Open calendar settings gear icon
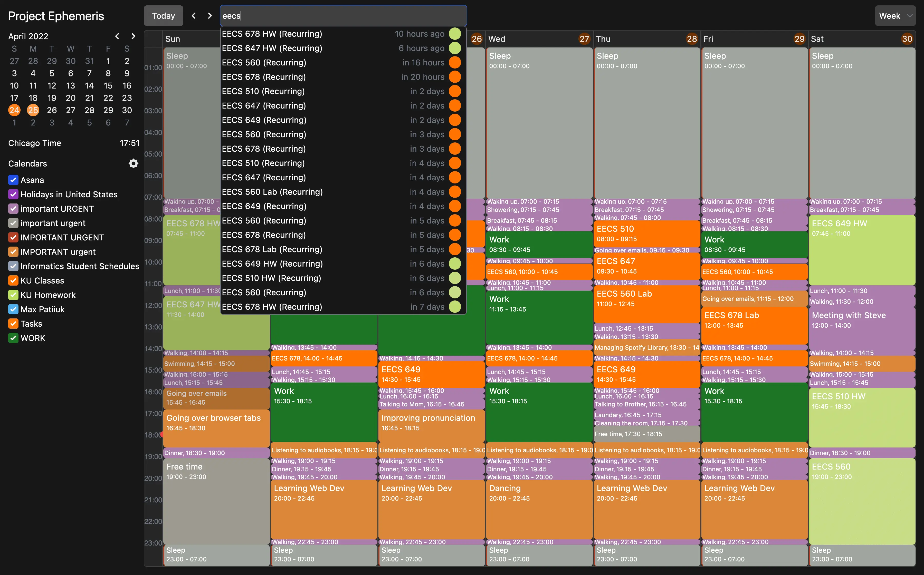The height and width of the screenshot is (575, 924). pyautogui.click(x=133, y=163)
